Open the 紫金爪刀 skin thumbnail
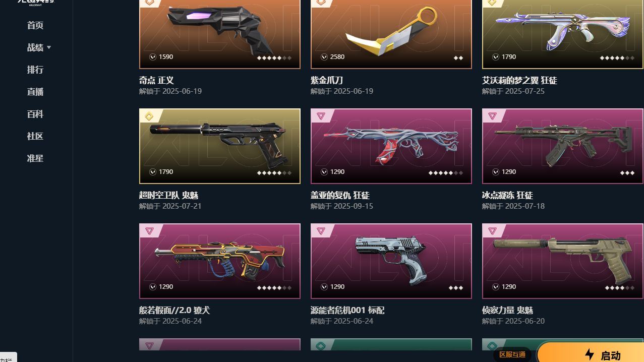Screen dimensions: 644x362 (x=391, y=34)
